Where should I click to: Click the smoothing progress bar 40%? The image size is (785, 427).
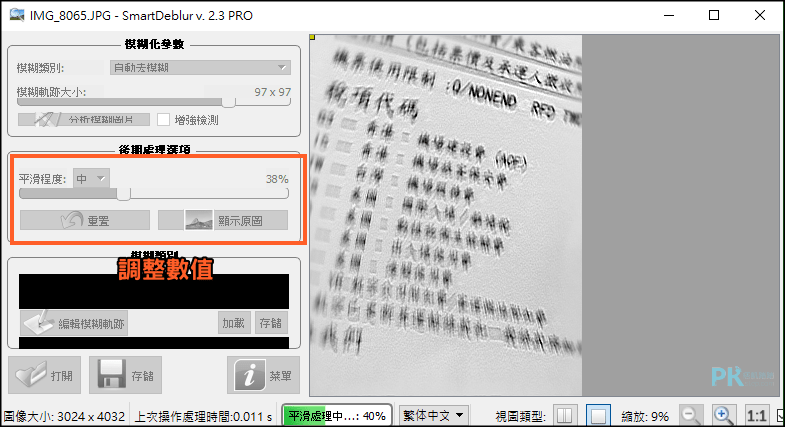point(336,415)
